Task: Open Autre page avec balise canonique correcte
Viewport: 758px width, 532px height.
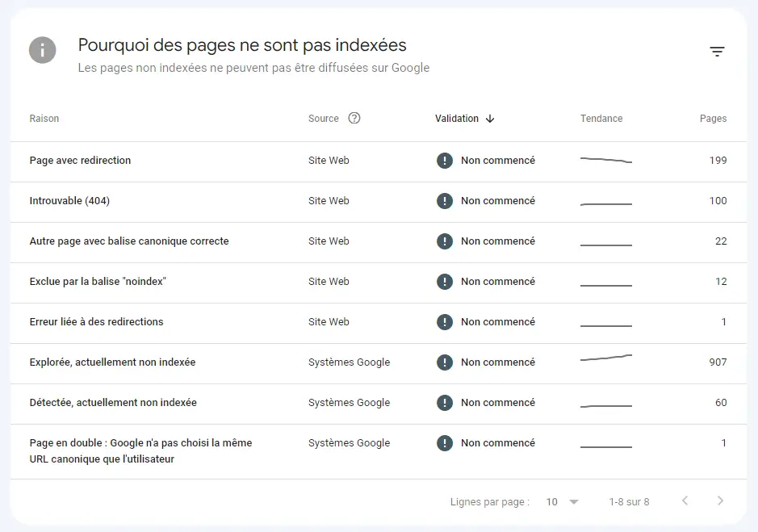Action: [x=379, y=242]
